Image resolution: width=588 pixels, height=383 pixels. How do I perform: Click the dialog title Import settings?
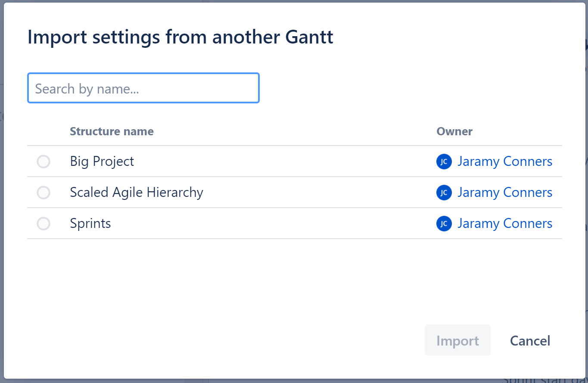180,37
